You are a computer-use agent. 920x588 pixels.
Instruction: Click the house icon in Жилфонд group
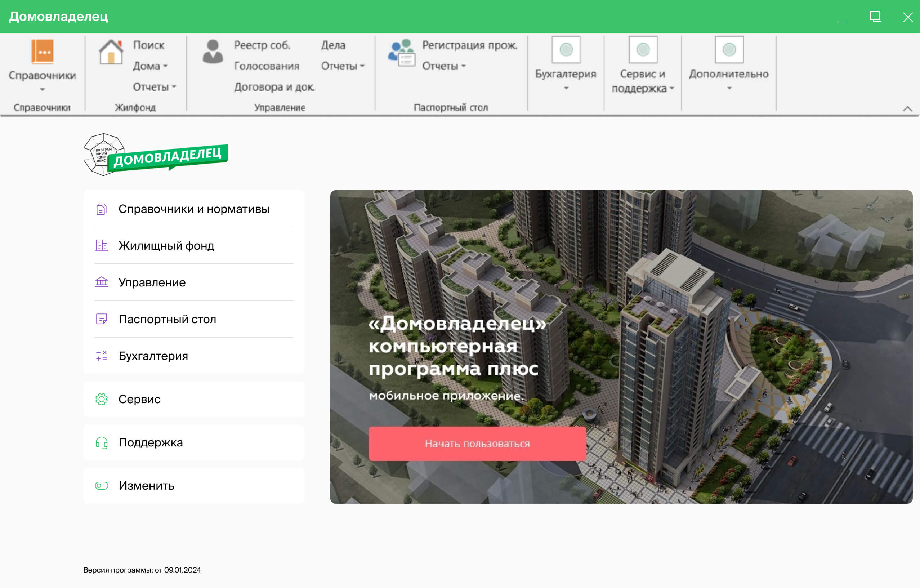(x=111, y=52)
